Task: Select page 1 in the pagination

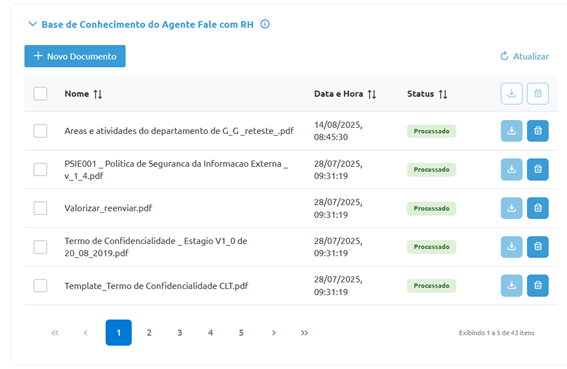Action: click(x=119, y=332)
